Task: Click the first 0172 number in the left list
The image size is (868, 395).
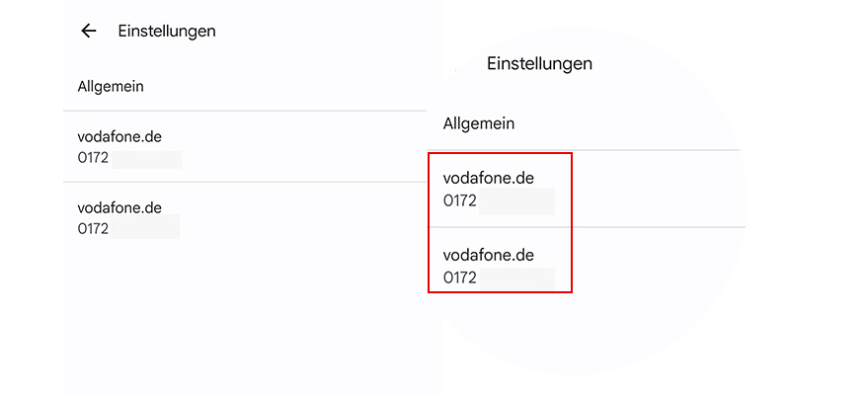Action: click(x=93, y=158)
